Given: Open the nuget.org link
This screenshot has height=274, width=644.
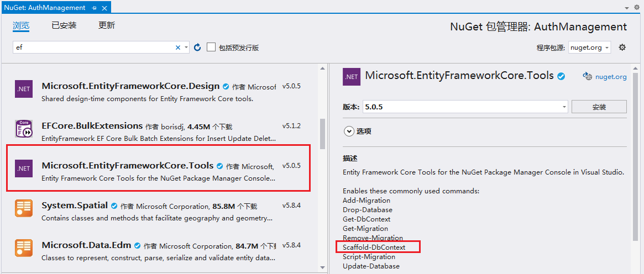Looking at the screenshot, I should pos(611,77).
